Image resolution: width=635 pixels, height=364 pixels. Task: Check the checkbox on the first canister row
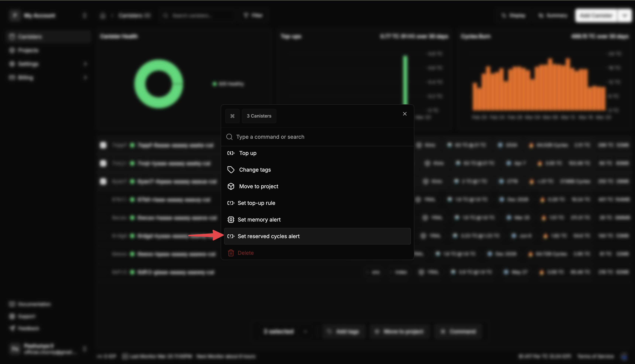click(x=103, y=145)
